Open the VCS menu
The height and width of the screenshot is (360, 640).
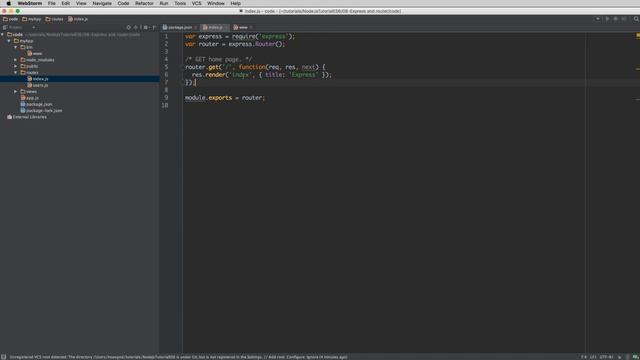(x=196, y=3)
